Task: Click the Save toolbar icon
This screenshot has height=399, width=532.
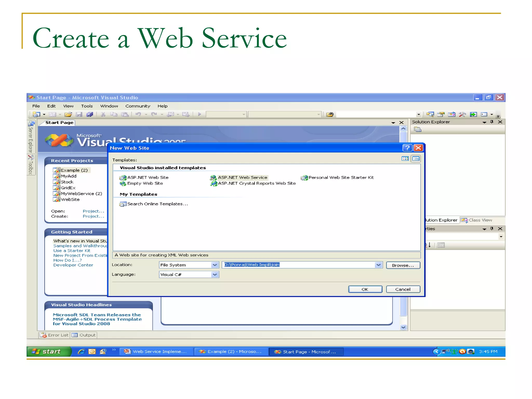Action: click(79, 114)
